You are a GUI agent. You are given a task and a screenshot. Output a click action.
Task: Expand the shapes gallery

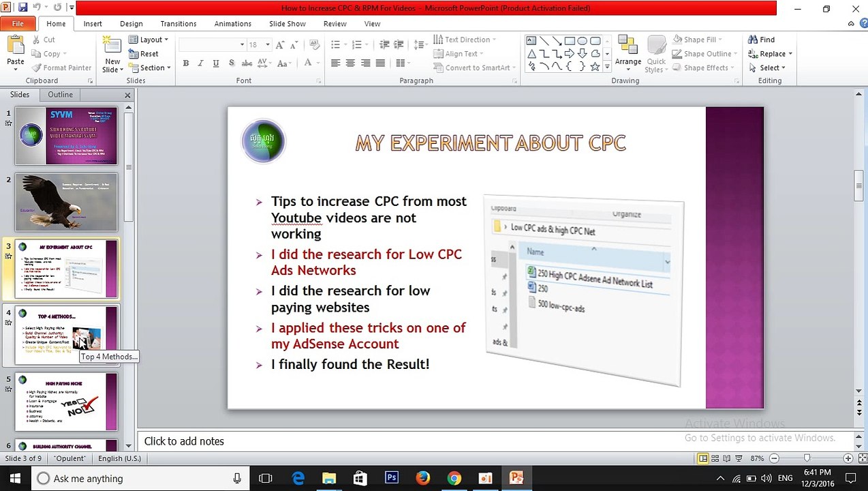607,67
